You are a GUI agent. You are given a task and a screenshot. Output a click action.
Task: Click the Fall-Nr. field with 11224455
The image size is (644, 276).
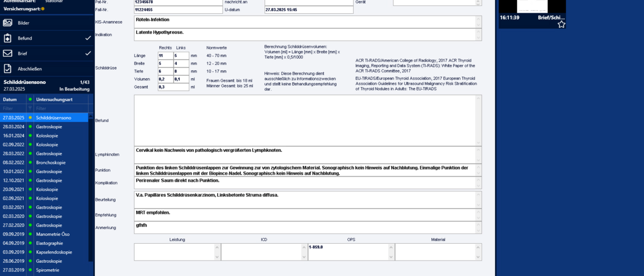(x=178, y=10)
